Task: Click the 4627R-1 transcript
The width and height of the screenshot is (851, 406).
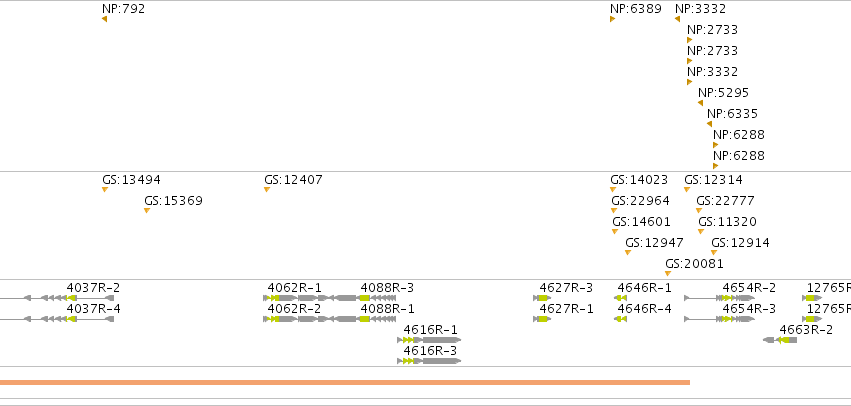Action: pyautogui.click(x=542, y=319)
